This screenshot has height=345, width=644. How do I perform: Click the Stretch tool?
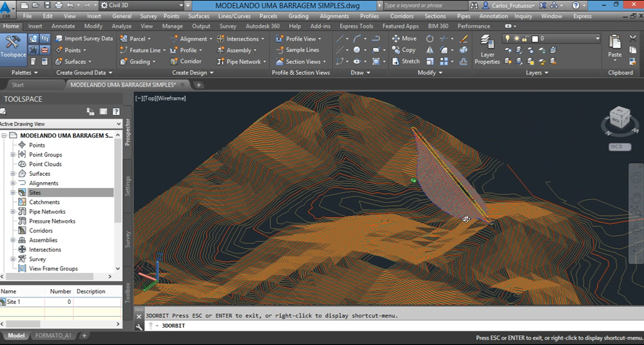click(x=405, y=61)
